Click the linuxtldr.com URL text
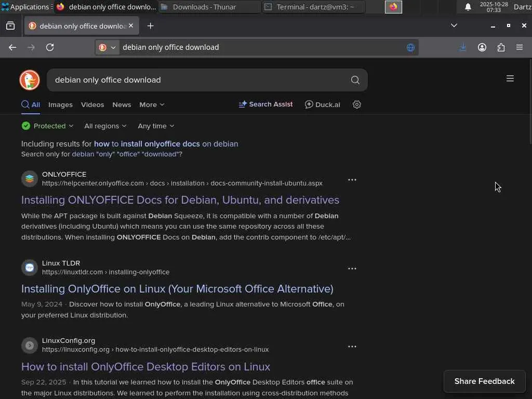This screenshot has width=532, height=399. tap(106, 272)
